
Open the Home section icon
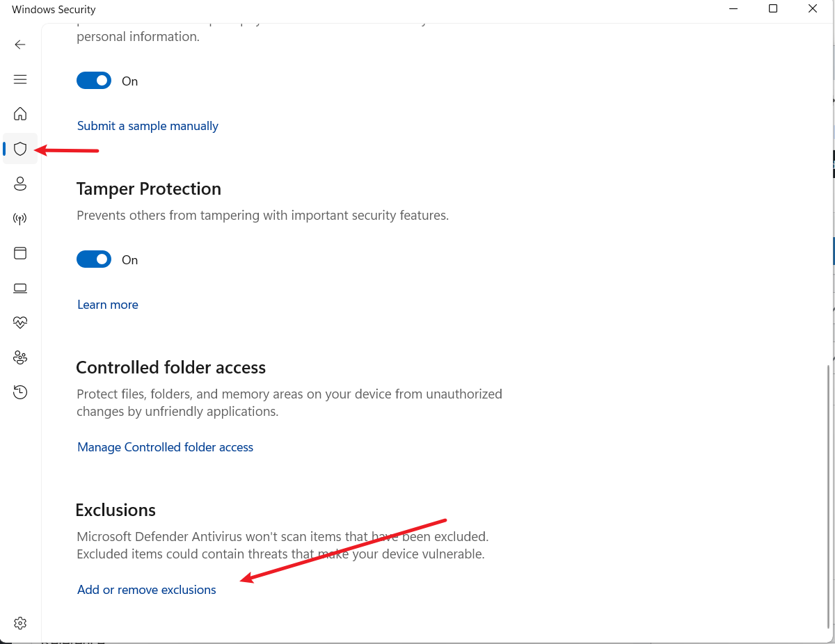pos(20,113)
